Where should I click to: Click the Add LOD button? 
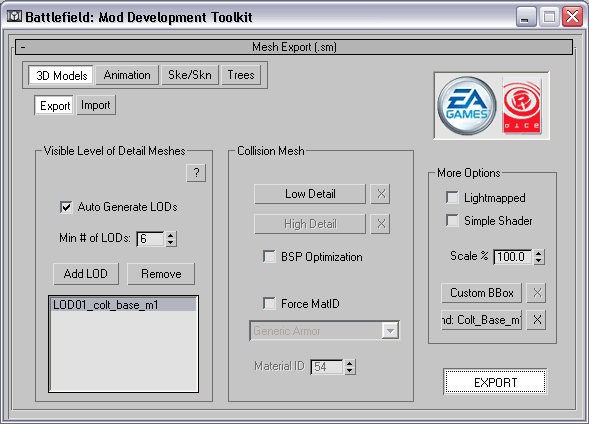(86, 274)
